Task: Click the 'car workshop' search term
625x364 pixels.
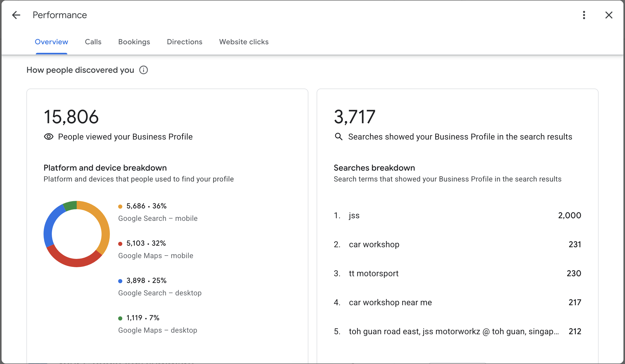Action: (x=374, y=244)
